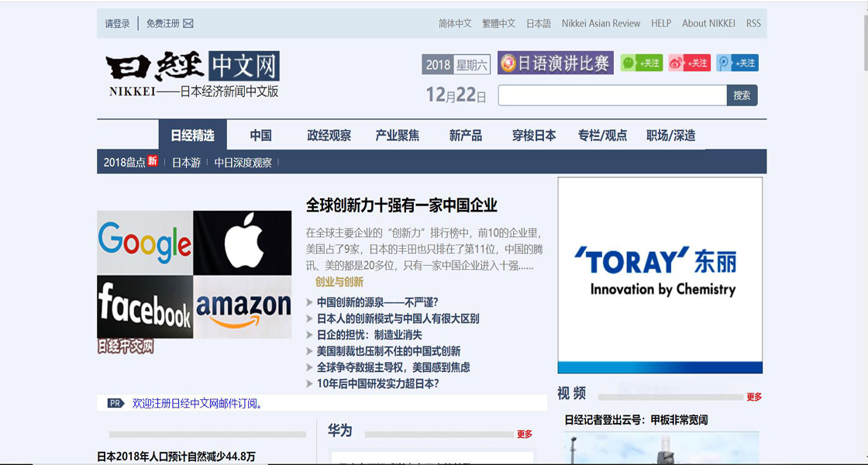Follow Nikkei via the blue Tencent Weibo icon
Screen dimensions: 868x465
[737, 63]
